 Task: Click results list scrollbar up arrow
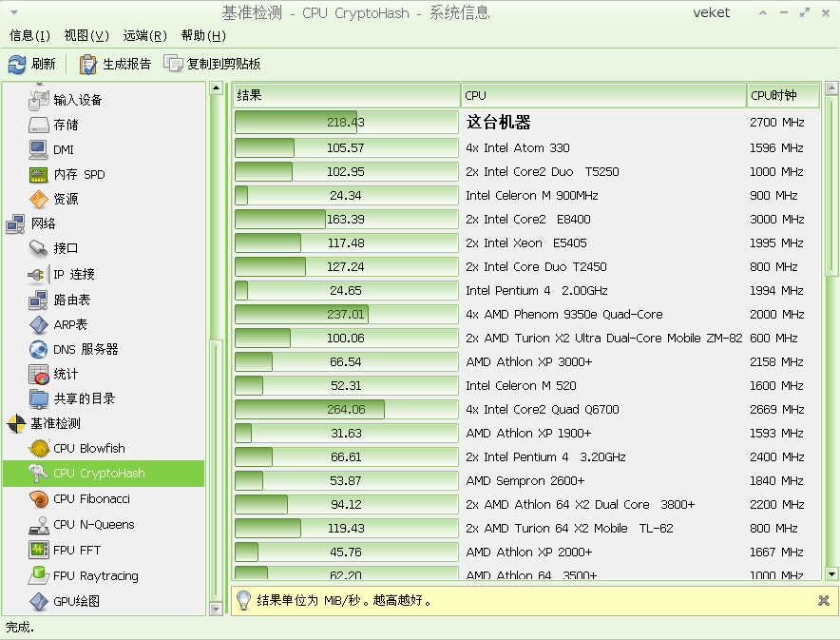pos(831,87)
